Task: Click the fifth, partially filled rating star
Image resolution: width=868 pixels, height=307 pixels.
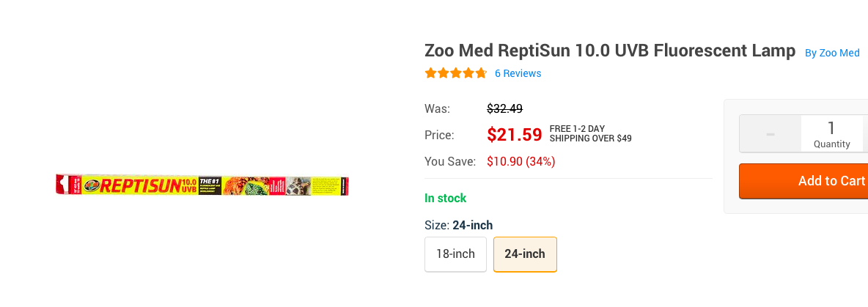Action: pos(481,73)
